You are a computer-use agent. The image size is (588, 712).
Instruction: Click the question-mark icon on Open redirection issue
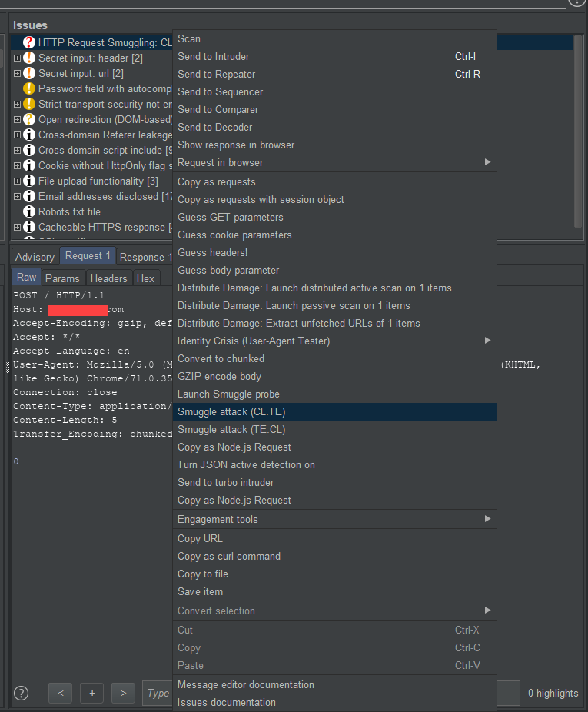tap(29, 119)
